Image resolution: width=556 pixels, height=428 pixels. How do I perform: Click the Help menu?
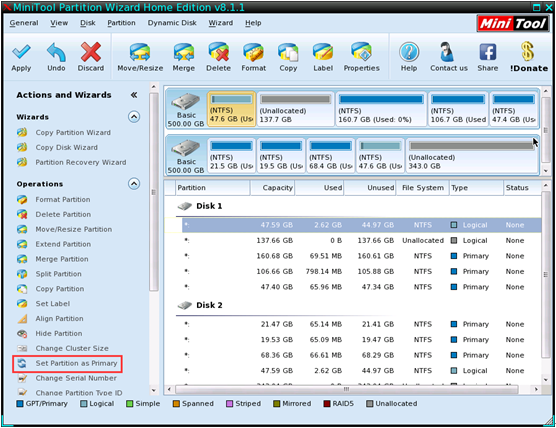[253, 23]
